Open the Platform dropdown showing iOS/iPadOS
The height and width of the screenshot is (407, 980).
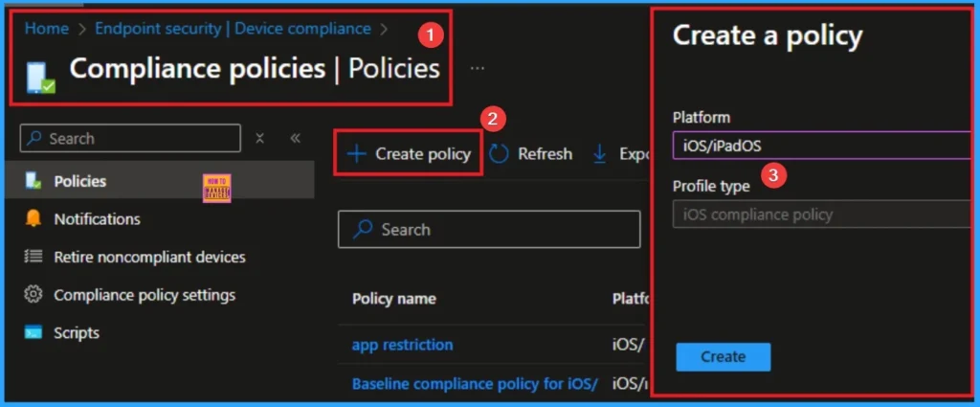pyautogui.click(x=822, y=146)
